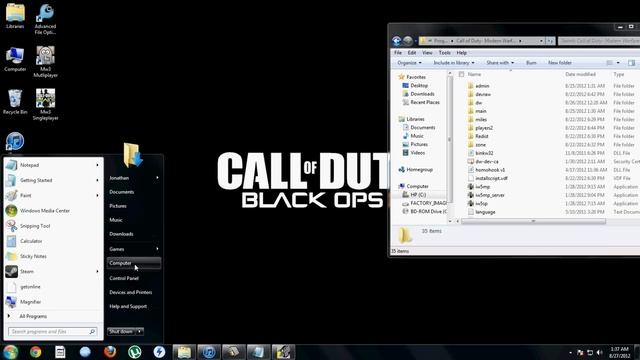
Task: Click the Explorer search field
Action: click(x=599, y=41)
